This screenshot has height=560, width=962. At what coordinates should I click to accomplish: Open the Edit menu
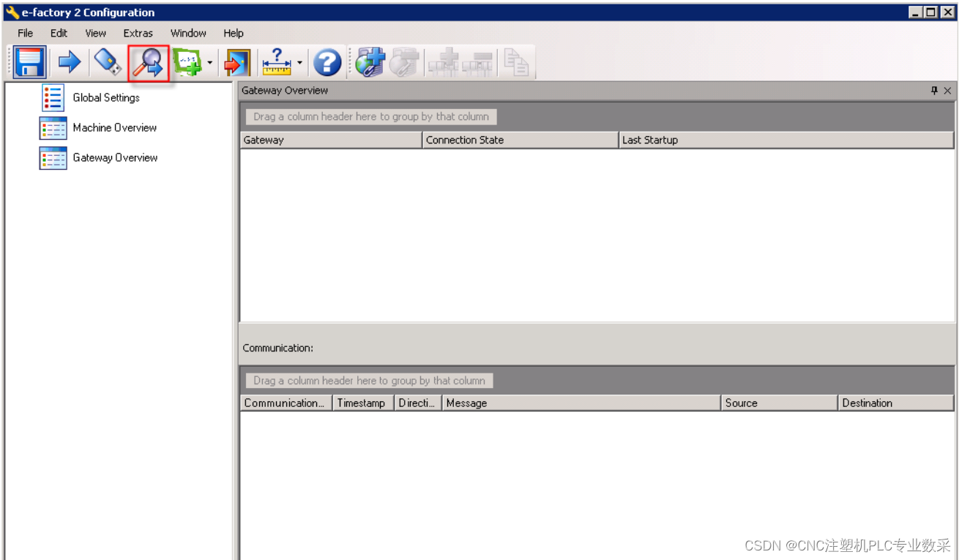59,33
